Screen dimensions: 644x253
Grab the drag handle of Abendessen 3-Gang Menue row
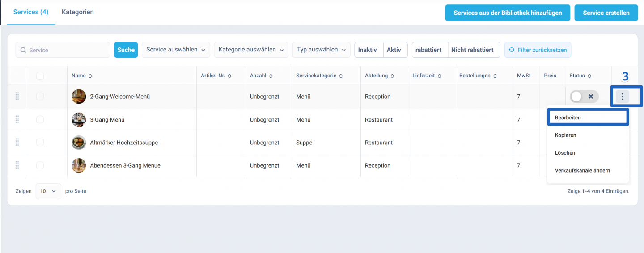[x=17, y=165]
